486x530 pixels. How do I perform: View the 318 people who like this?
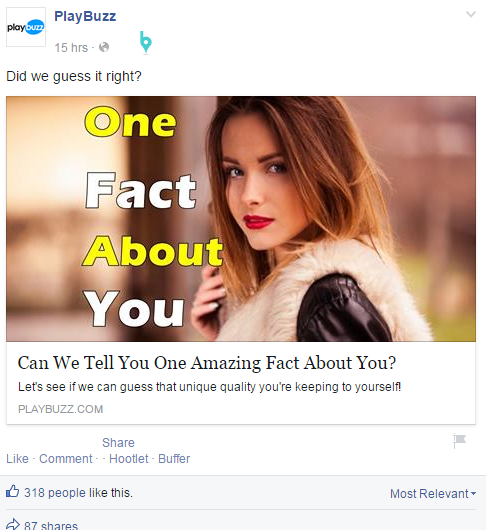pyautogui.click(x=78, y=492)
